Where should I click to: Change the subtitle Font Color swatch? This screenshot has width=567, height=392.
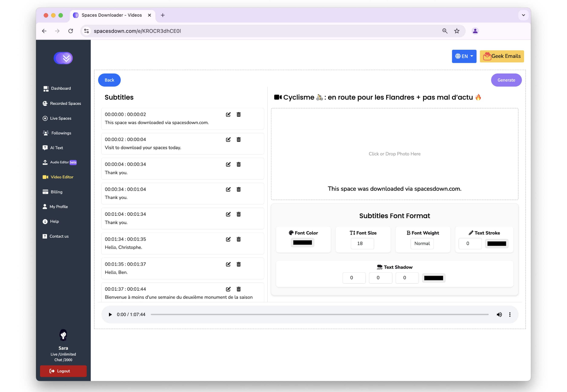coord(303,243)
